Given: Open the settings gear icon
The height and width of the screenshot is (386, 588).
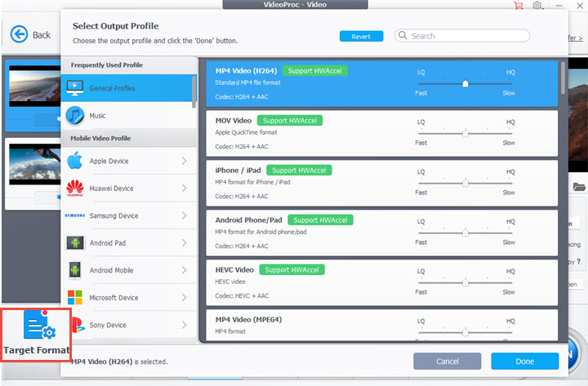Looking at the screenshot, I should (537, 6).
